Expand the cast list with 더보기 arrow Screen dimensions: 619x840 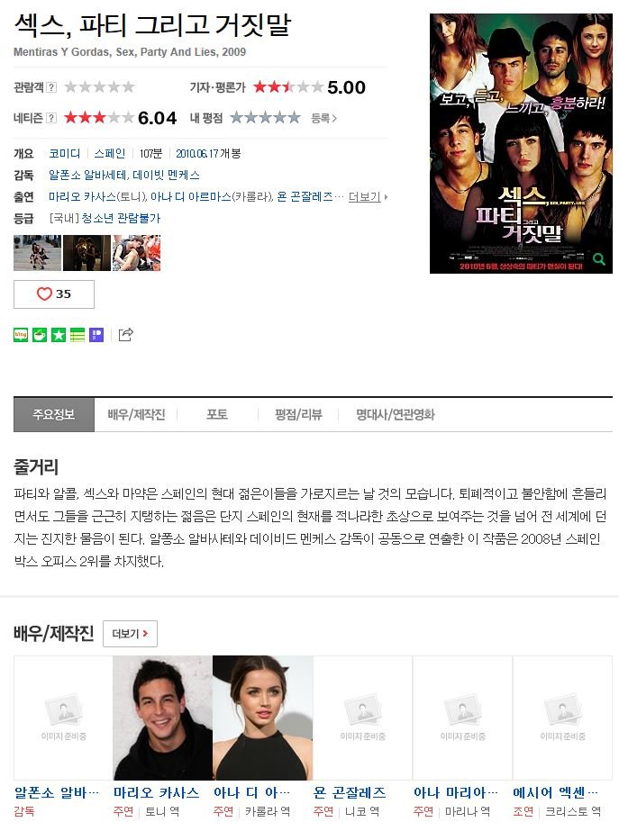coord(368,196)
